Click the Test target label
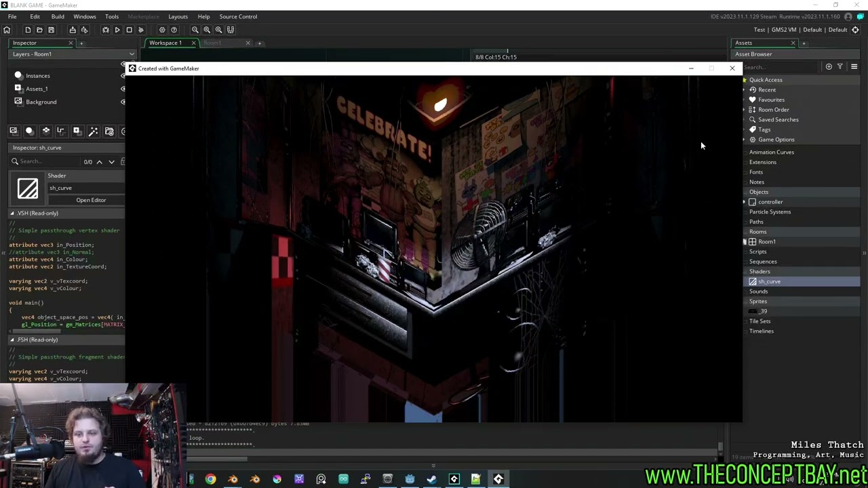Viewport: 868px width, 488px height. pos(759,30)
